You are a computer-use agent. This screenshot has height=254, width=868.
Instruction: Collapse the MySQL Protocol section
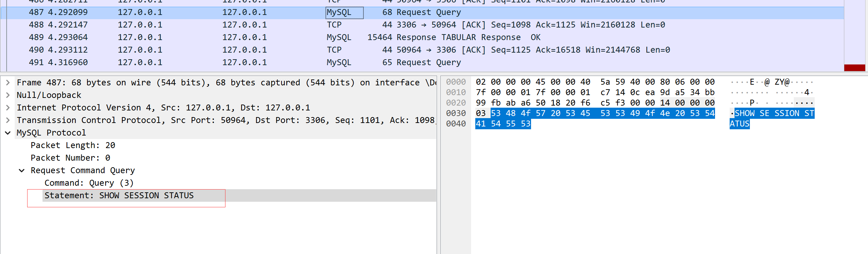coord(8,133)
